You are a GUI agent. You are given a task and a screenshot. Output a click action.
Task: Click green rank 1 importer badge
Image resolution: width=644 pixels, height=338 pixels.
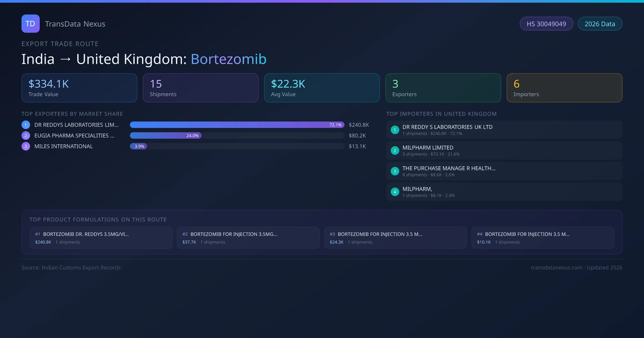point(395,130)
